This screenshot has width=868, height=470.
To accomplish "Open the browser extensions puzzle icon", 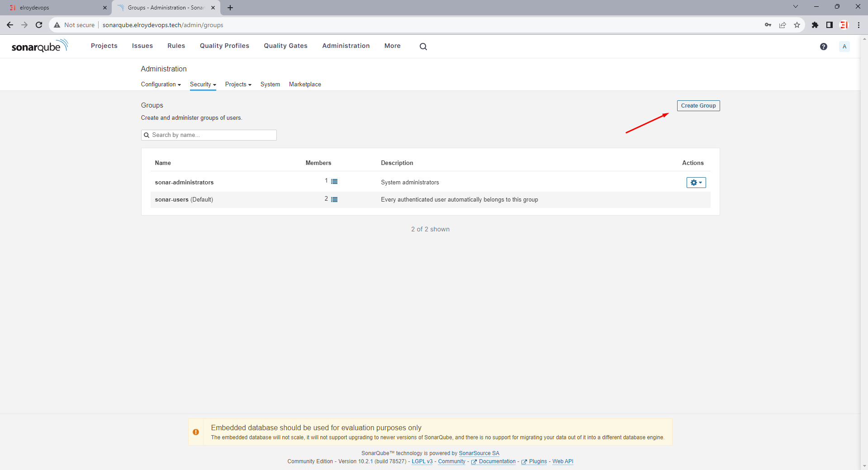I will pos(815,25).
